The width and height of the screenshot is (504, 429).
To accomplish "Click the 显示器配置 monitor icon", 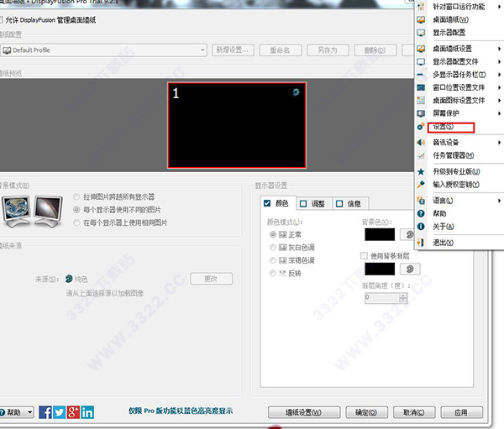I will pos(421,33).
